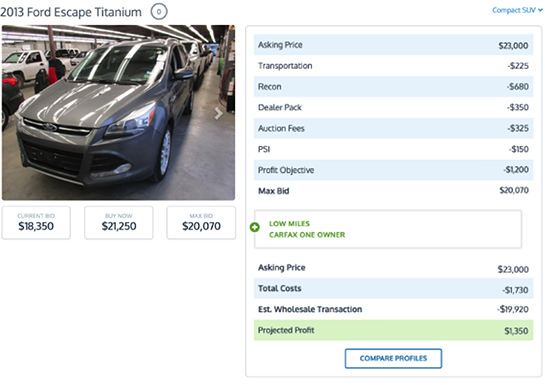The width and height of the screenshot is (545, 385).
Task: Select the Max Bid $20,070 box
Action: tap(201, 222)
